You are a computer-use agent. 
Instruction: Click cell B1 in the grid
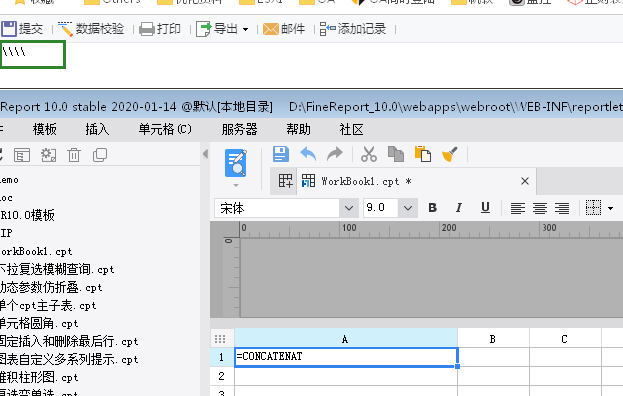tap(493, 357)
